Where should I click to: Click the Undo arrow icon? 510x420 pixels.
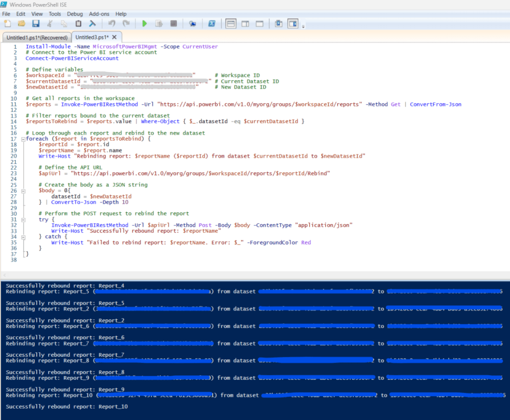point(112,23)
